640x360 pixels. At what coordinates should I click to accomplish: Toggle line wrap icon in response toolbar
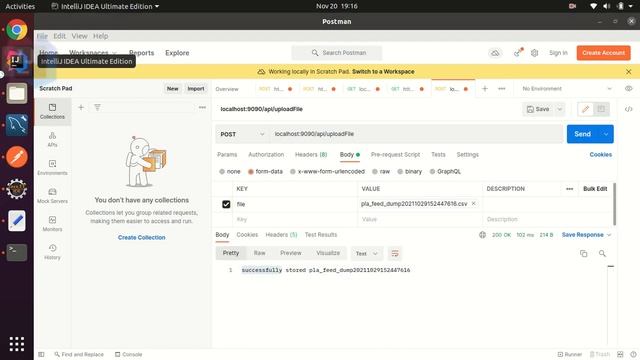(395, 253)
